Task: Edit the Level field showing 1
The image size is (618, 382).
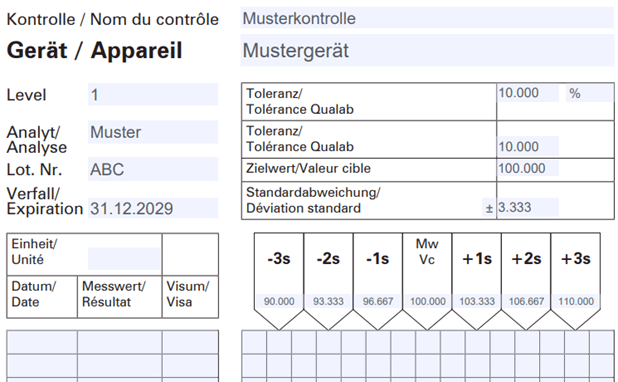Action: point(153,94)
